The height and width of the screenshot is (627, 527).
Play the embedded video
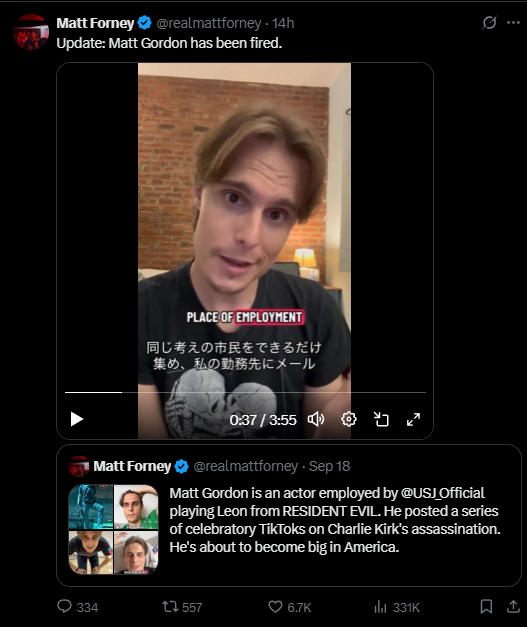(76, 419)
